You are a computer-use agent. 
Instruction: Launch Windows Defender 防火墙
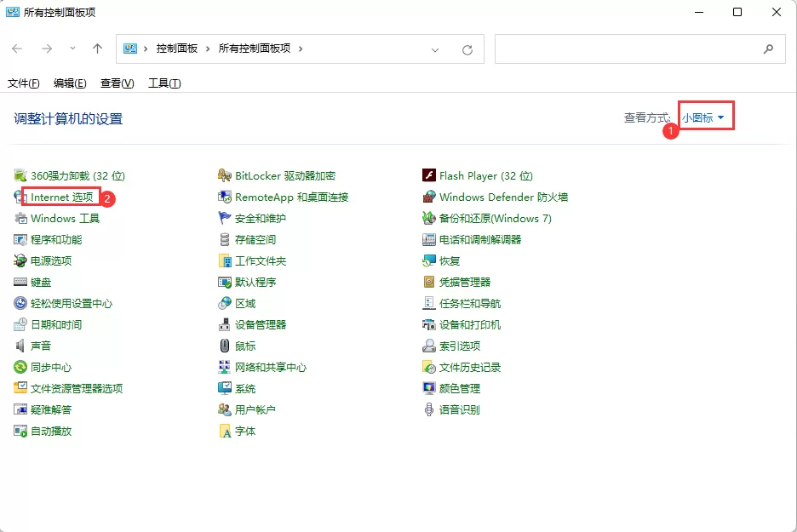pyautogui.click(x=503, y=197)
